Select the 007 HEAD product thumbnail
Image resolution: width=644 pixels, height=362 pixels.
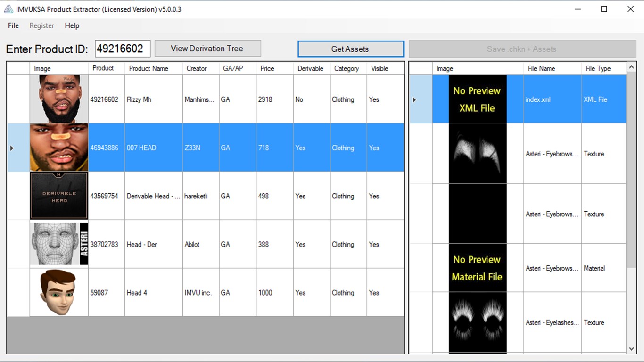click(59, 148)
